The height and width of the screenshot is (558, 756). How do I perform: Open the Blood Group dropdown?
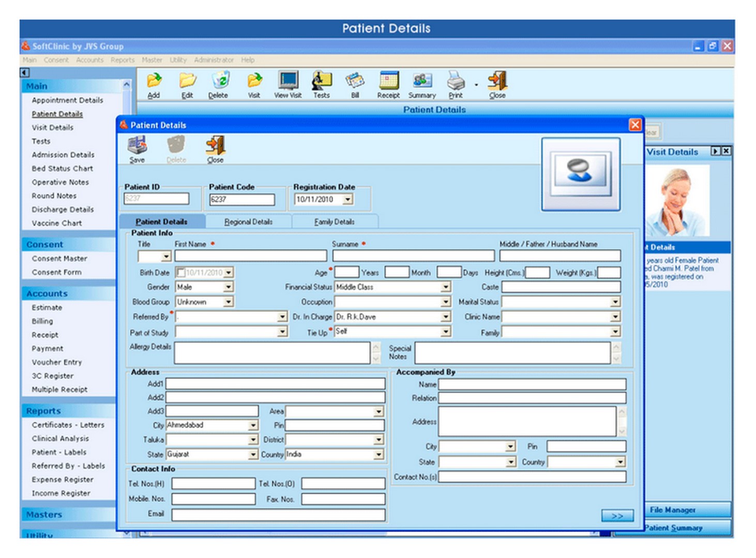point(228,302)
